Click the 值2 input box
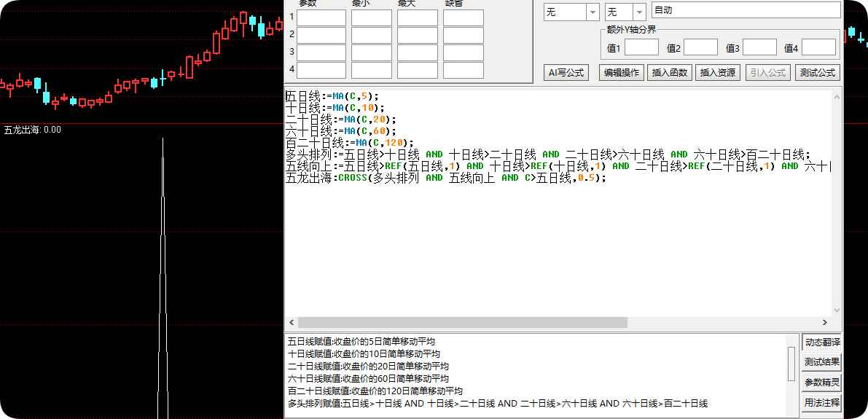Image resolution: width=868 pixels, height=419 pixels. [x=700, y=47]
